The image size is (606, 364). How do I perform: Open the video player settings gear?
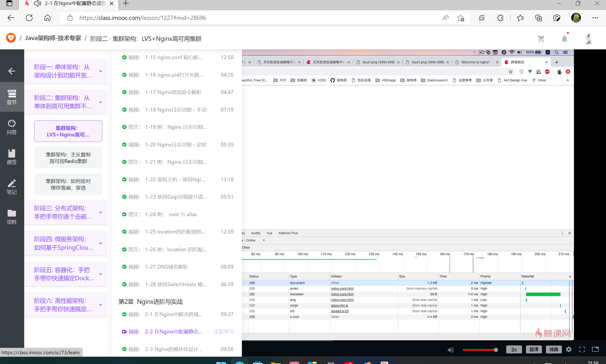click(569, 349)
